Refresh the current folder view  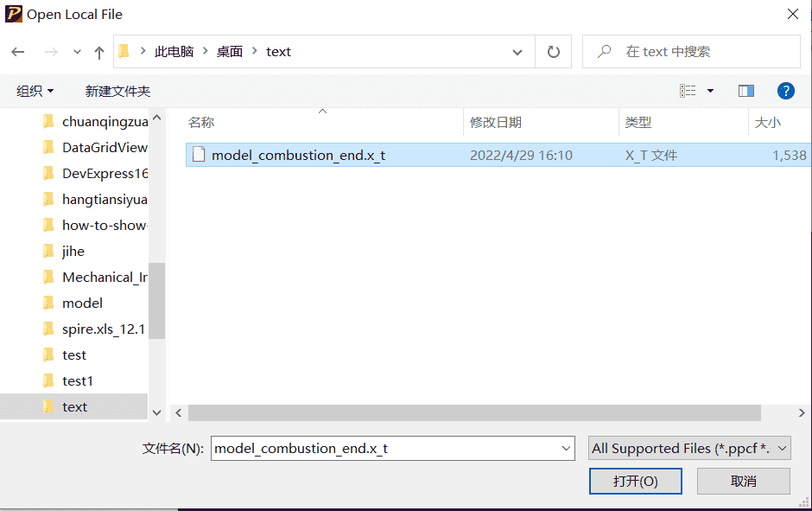[x=553, y=52]
